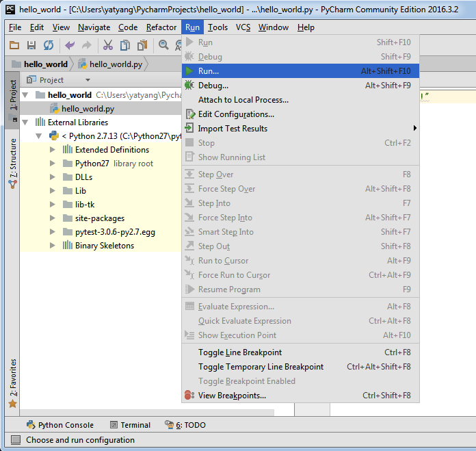This screenshot has height=451, width=476.
Task: Open the Refactor menu
Action: tap(161, 27)
